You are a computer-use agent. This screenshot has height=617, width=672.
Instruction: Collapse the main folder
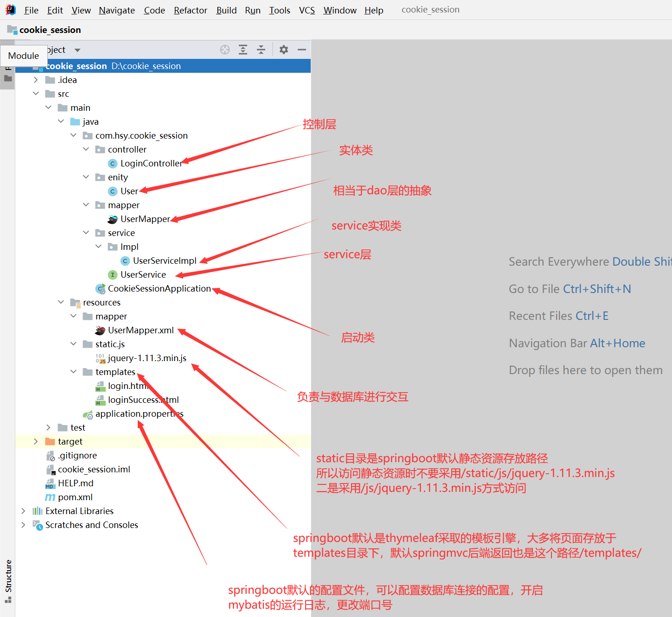(48, 108)
